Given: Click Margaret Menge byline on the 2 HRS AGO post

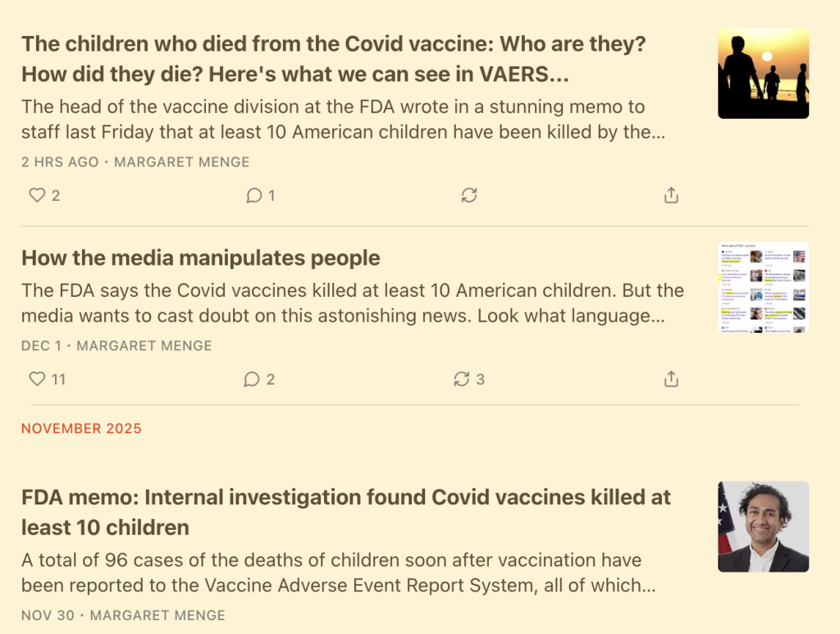Looking at the screenshot, I should tap(182, 162).
